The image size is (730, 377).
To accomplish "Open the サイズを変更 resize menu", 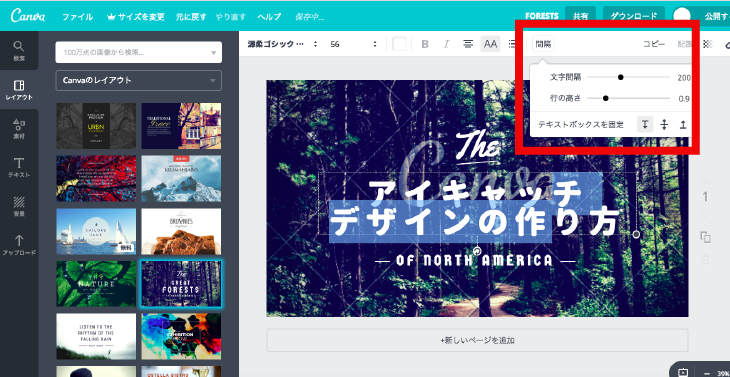I will [135, 17].
